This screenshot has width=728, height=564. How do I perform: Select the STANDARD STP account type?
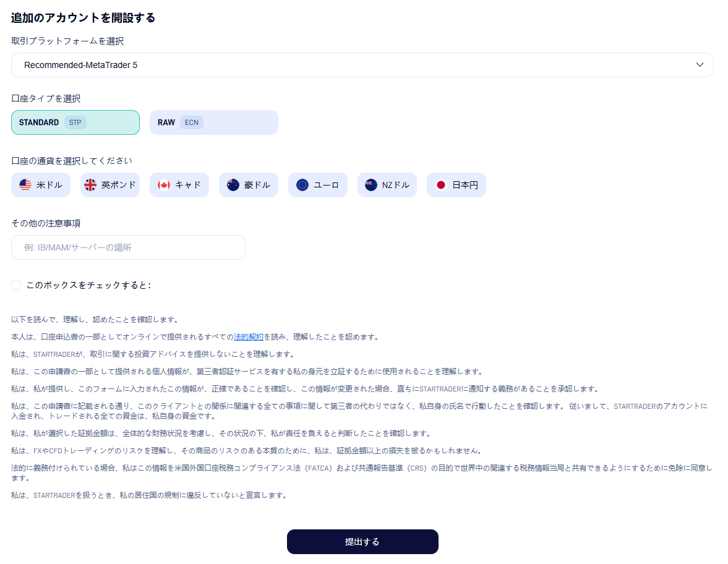click(75, 122)
